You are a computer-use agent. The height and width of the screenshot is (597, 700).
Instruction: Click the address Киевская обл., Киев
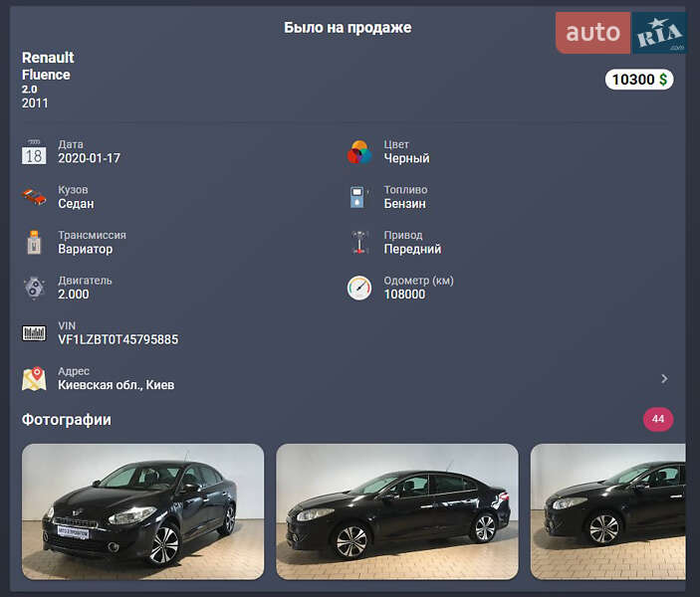point(117,385)
